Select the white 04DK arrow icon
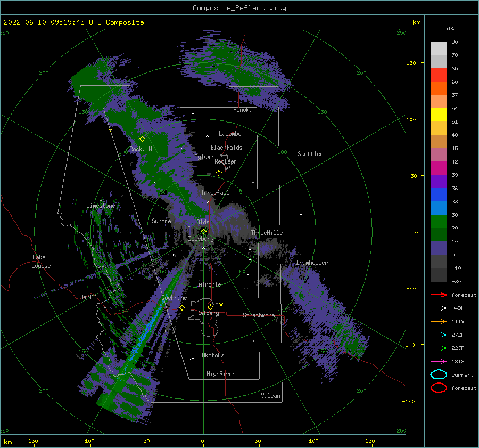 pos(439,308)
